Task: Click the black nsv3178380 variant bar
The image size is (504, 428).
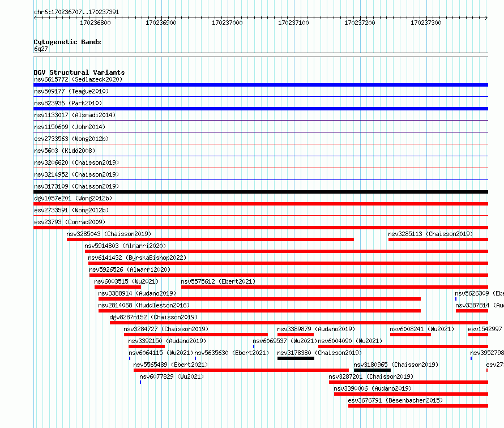Action: pyautogui.click(x=296, y=358)
